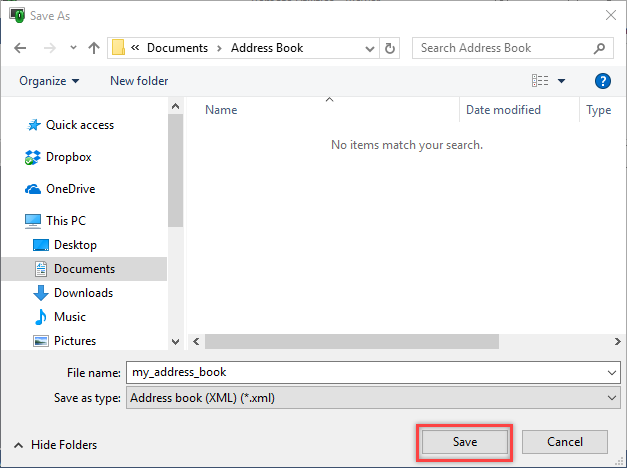This screenshot has height=468, width=627.
Task: Click the Up one level arrow
Action: click(94, 48)
